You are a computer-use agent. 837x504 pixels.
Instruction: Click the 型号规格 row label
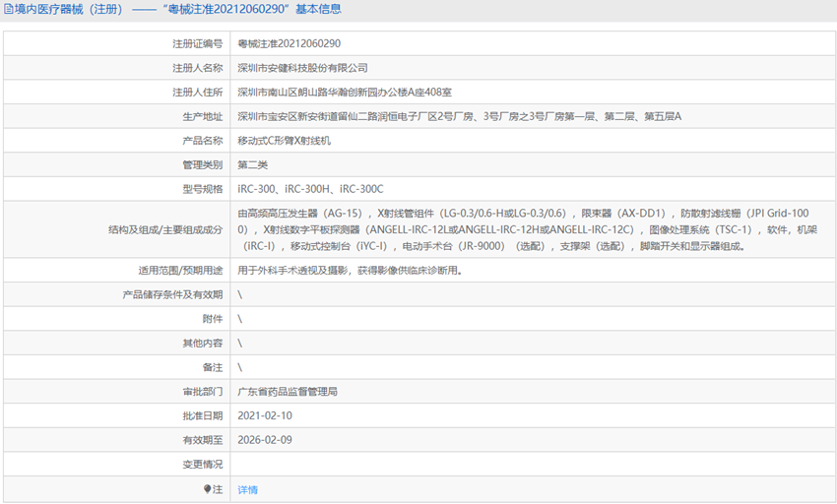click(x=202, y=189)
